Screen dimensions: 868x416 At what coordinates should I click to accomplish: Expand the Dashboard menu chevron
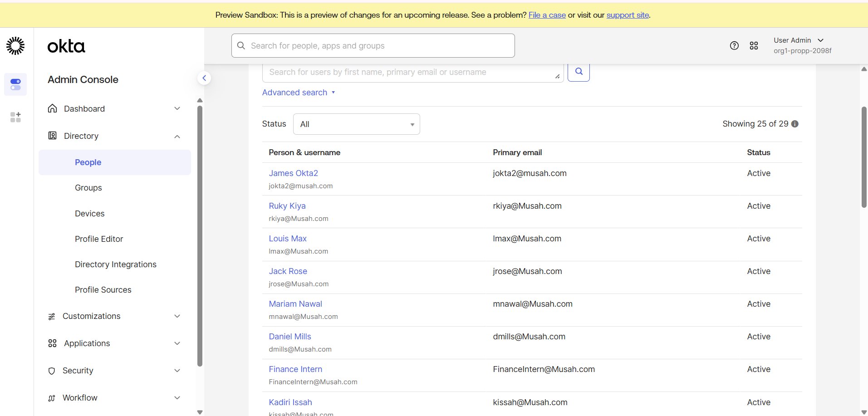point(177,108)
